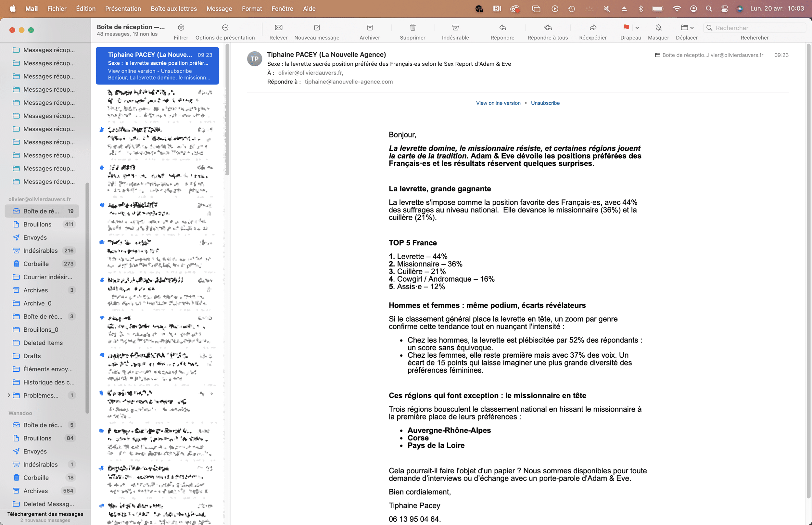This screenshot has width=812, height=525.
Task: Open the Drapeau color dropdown arrow
Action: click(x=637, y=28)
